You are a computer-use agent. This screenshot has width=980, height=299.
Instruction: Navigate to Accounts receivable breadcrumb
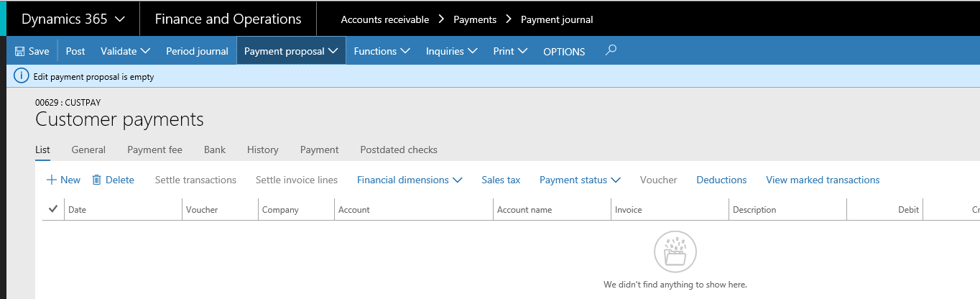[384, 19]
